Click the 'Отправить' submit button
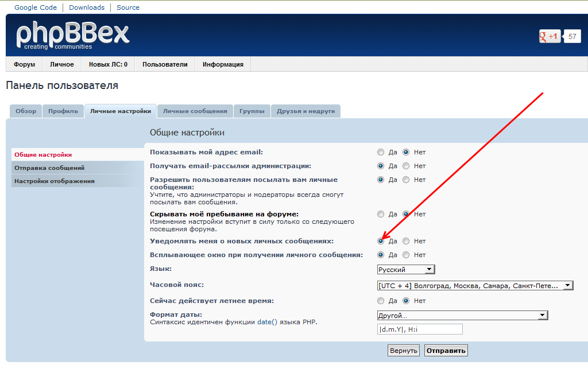The image size is (588, 369). coord(446,351)
